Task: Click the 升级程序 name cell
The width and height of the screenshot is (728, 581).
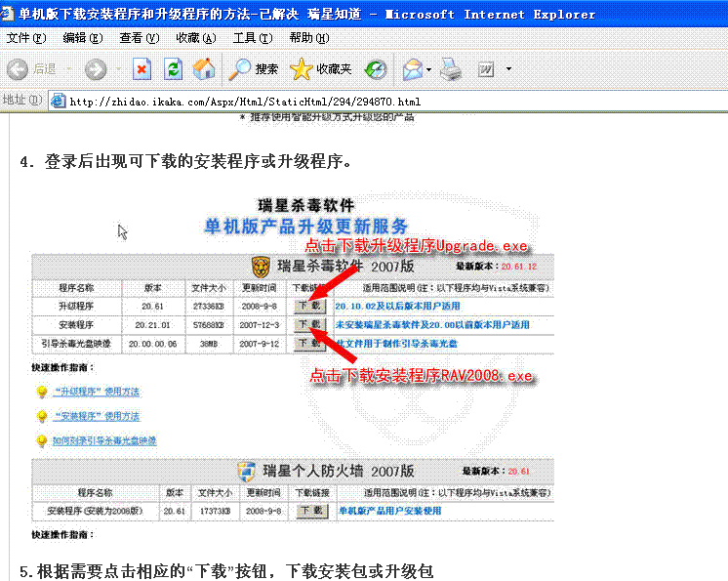Action: [x=77, y=306]
